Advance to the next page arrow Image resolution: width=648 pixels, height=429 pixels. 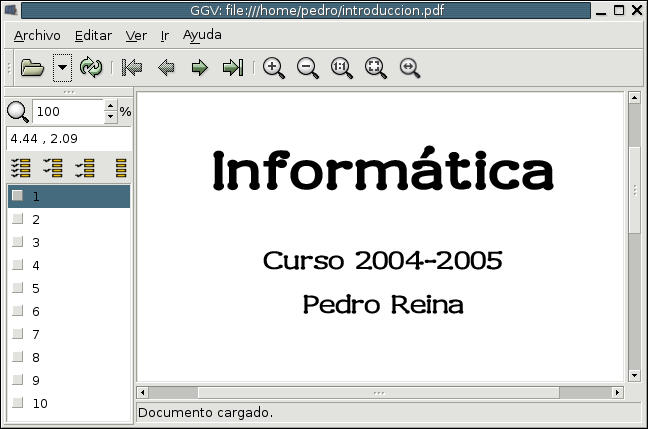click(x=199, y=68)
